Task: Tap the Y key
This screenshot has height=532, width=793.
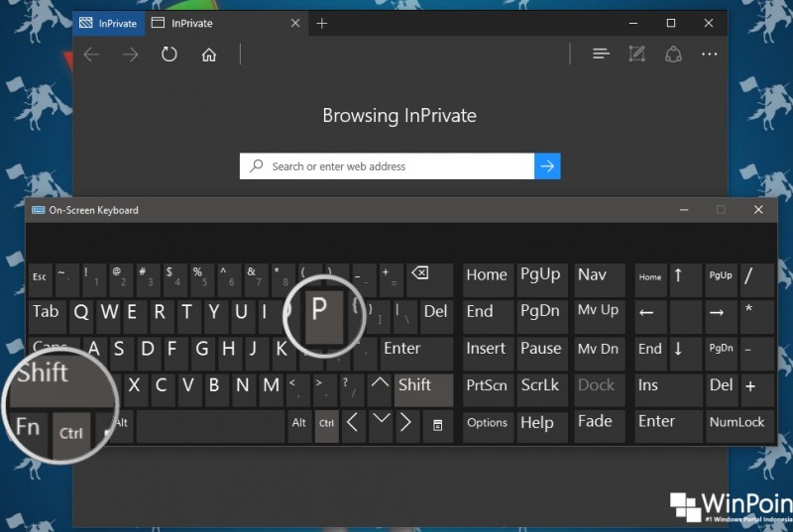Action: tap(214, 316)
